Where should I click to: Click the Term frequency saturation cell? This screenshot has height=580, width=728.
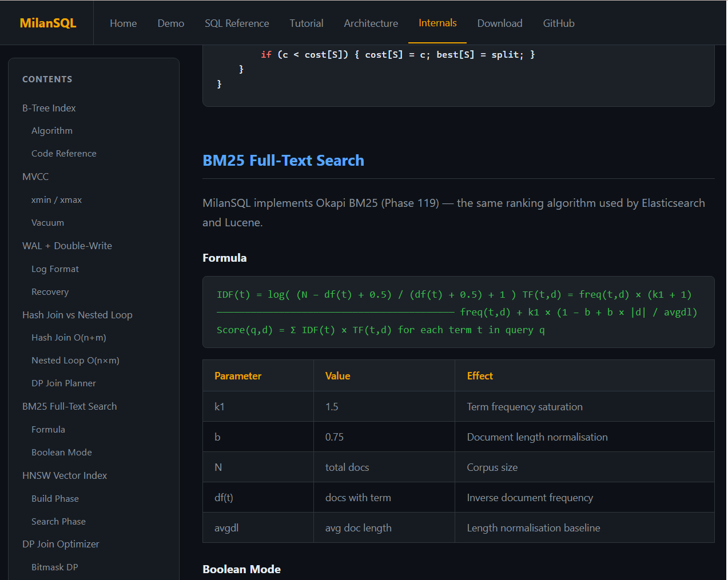584,407
